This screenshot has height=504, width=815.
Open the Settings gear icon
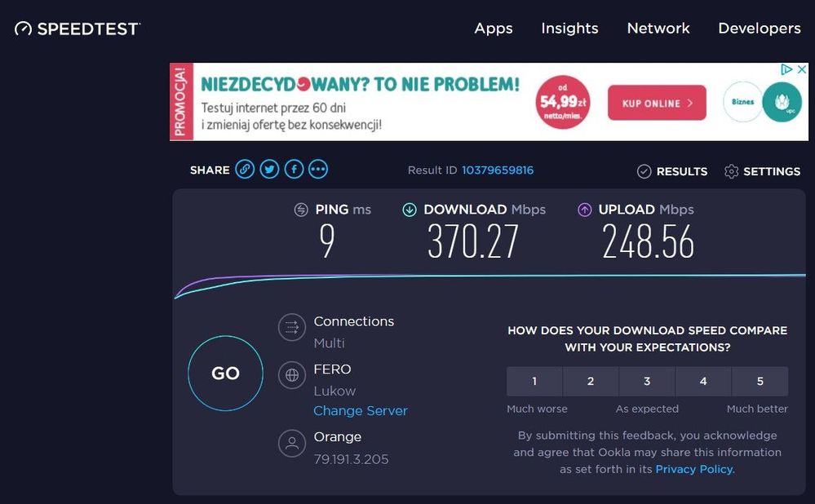coord(731,171)
